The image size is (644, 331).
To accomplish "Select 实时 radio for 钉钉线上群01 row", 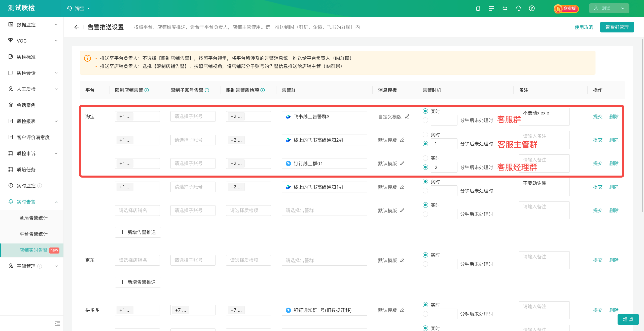I will pos(425,158).
